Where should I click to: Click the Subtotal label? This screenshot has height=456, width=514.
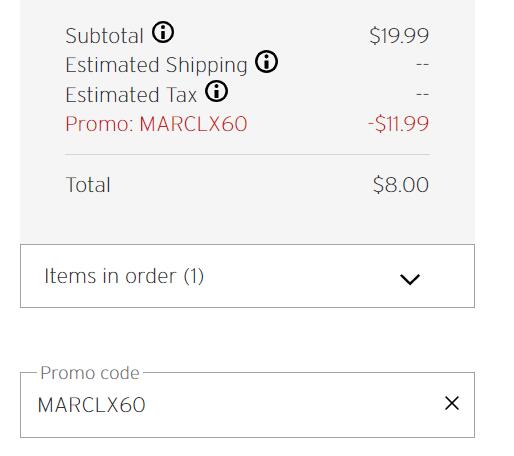(104, 36)
